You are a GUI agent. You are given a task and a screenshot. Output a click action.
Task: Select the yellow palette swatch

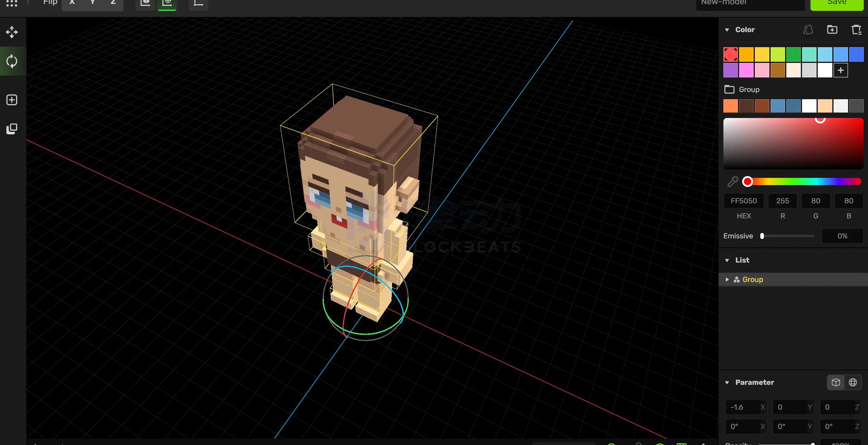point(762,54)
